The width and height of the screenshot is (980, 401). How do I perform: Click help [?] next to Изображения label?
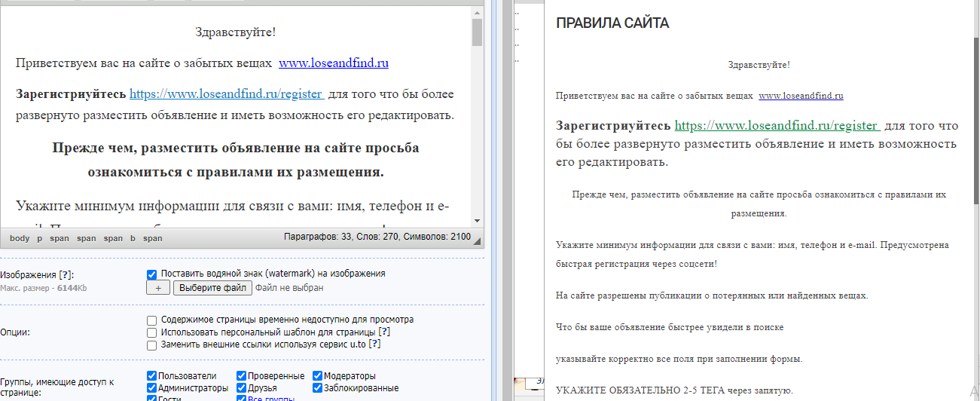(66, 275)
